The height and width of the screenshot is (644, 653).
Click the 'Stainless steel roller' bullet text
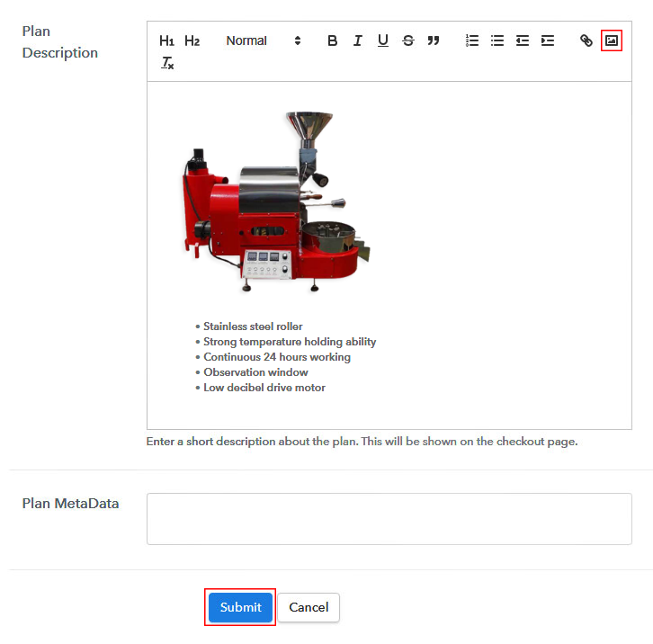[253, 326]
